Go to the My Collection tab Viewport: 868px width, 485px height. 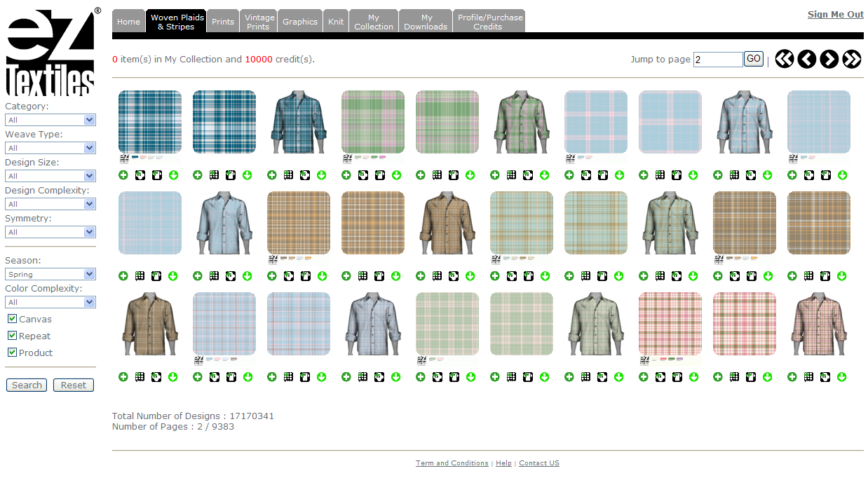pyautogui.click(x=374, y=21)
